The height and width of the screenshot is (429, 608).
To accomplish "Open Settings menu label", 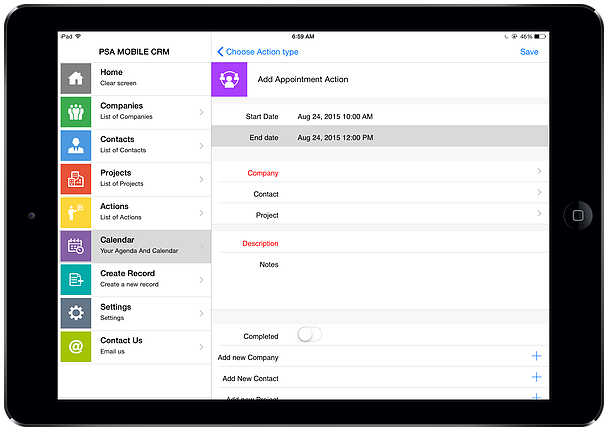I will coord(116,307).
